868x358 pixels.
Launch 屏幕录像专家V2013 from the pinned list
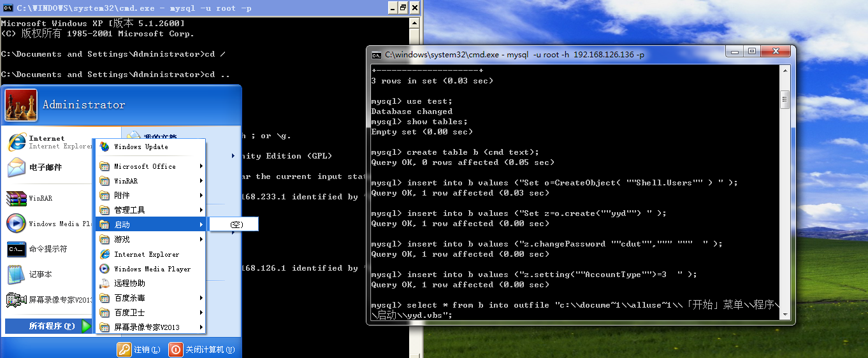(48, 300)
